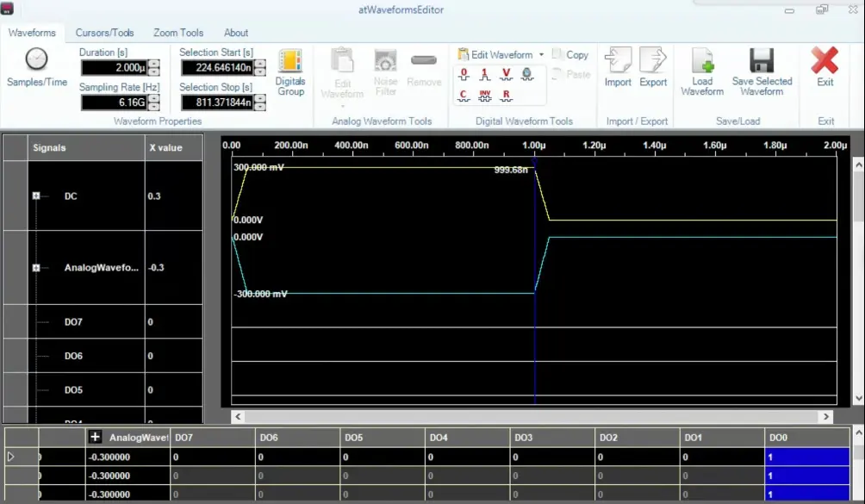Click row indicator arrow in data table

(x=10, y=457)
